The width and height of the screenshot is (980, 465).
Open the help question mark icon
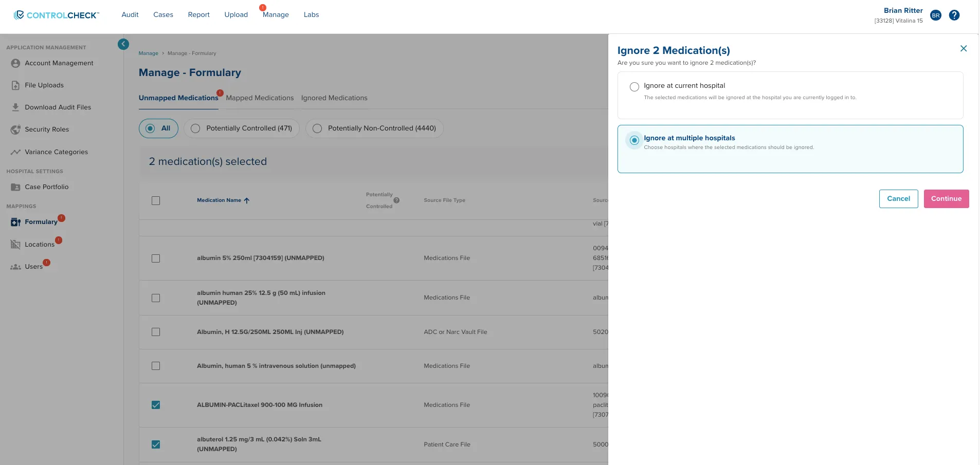pos(954,15)
